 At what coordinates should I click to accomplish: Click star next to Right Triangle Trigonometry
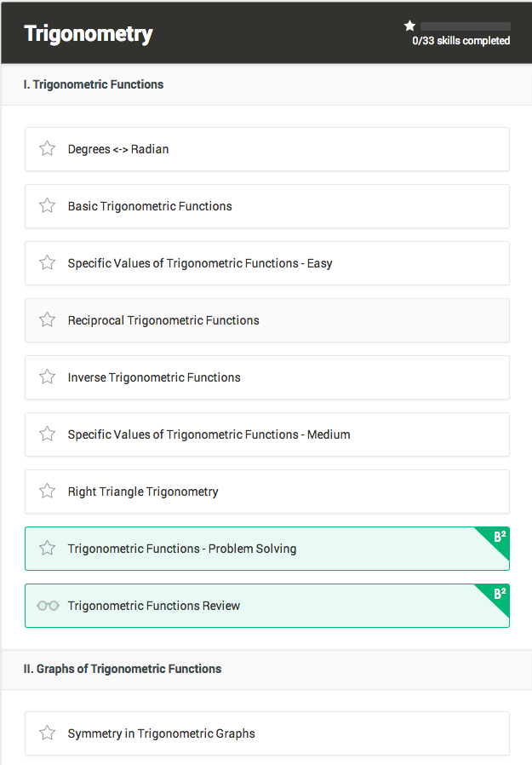click(48, 491)
